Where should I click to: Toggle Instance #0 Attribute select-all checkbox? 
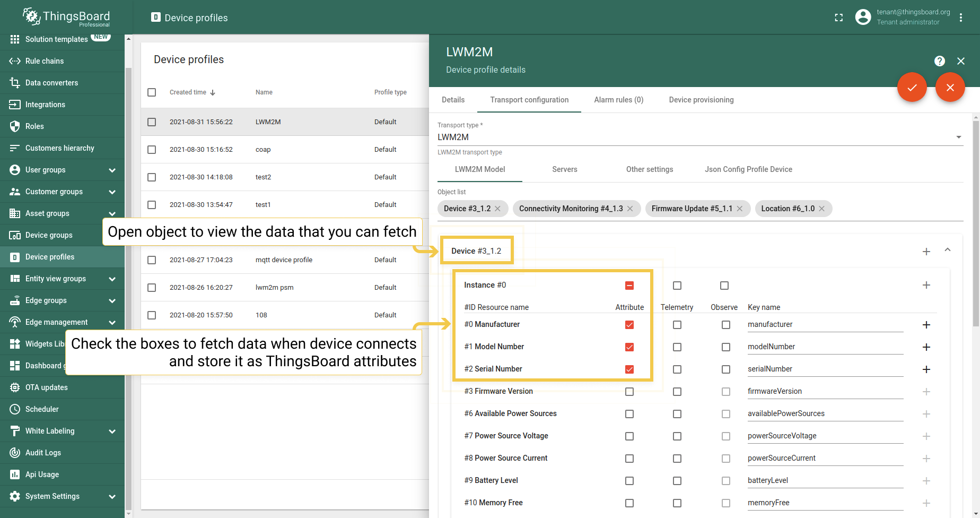[x=629, y=286]
